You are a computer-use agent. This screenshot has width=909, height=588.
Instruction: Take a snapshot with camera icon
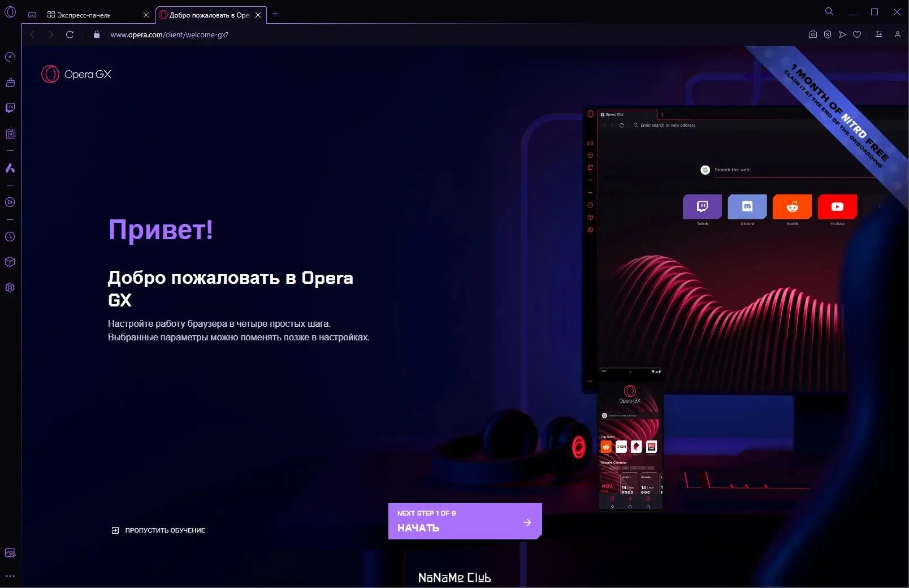pyautogui.click(x=813, y=34)
